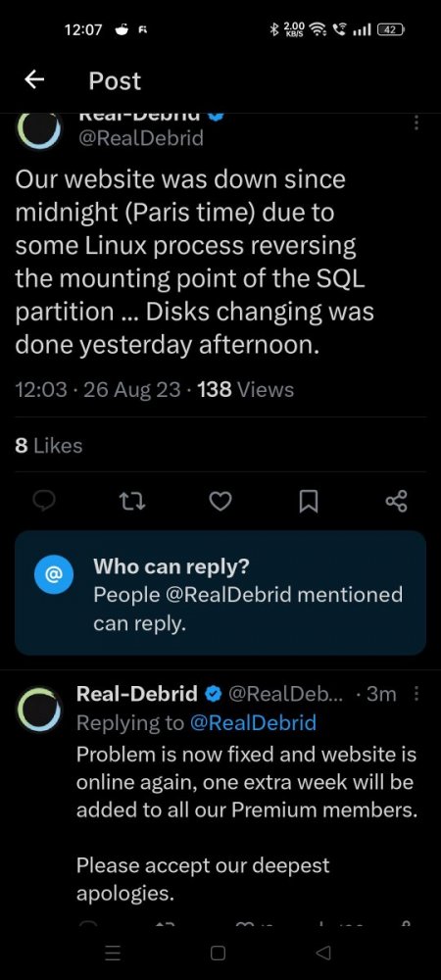Screen dimensions: 441x980
Task: Tap the blue @ icon in reply notice
Action: point(54,573)
